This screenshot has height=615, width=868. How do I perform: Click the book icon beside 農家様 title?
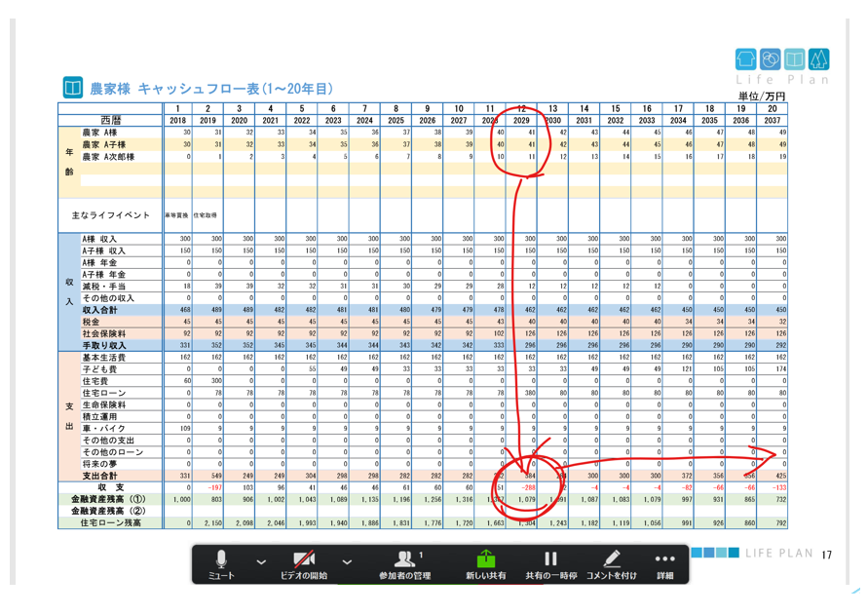pos(72,88)
